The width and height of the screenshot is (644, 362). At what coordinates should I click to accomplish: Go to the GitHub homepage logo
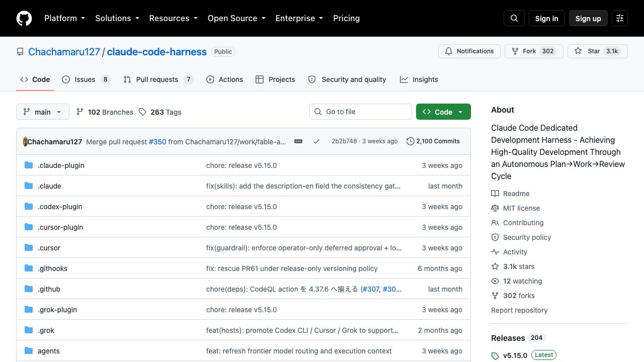click(x=24, y=18)
